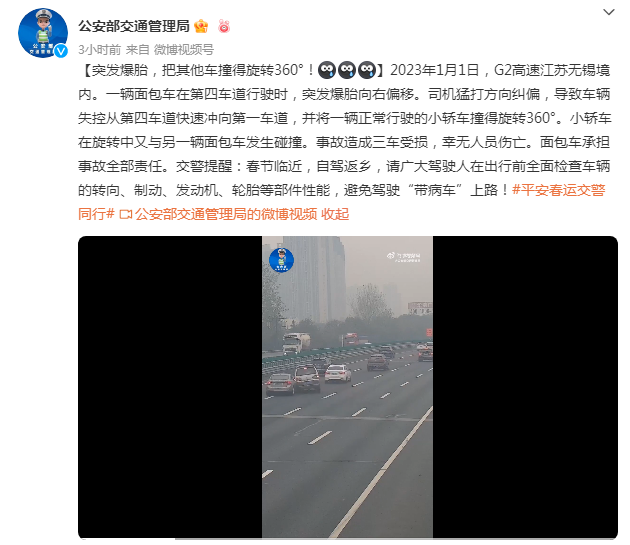This screenshot has width=630, height=545.
Task: Click the pink rabbit badge icon
Action: coord(224,27)
